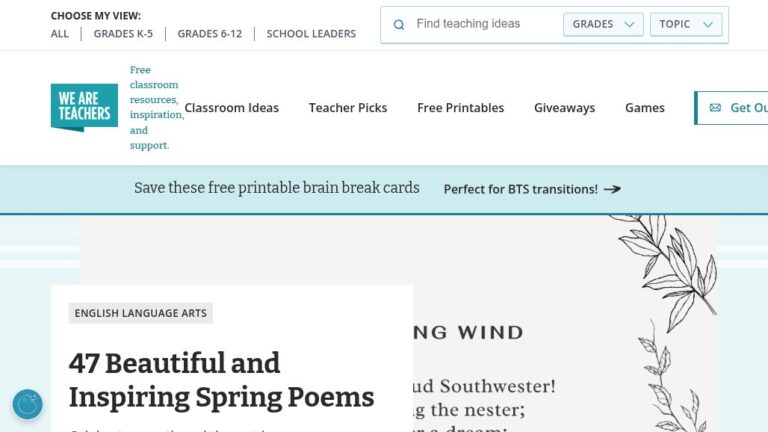Switch view to GRADES K-5
The image size is (768, 432).
point(123,34)
